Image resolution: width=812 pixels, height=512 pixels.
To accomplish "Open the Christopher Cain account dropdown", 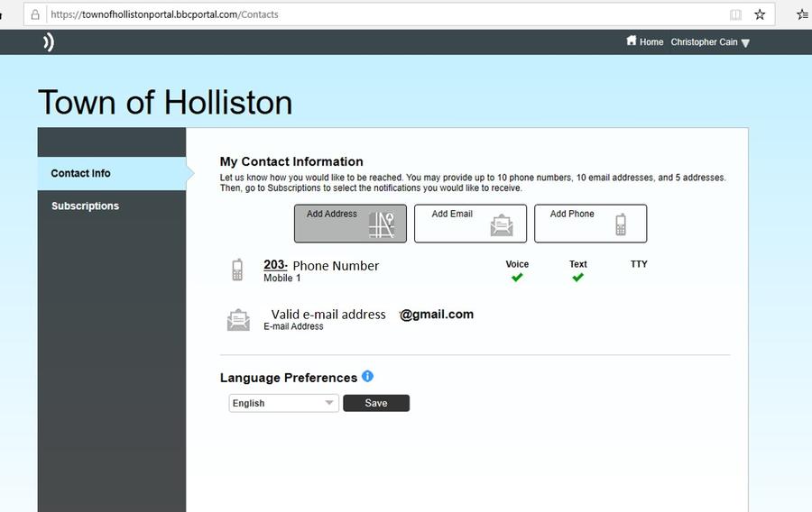I will pos(710,41).
